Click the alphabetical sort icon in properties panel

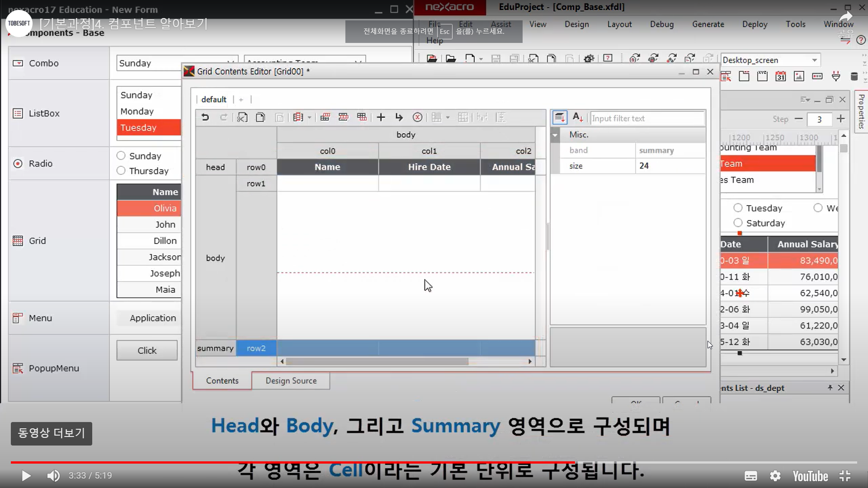577,117
